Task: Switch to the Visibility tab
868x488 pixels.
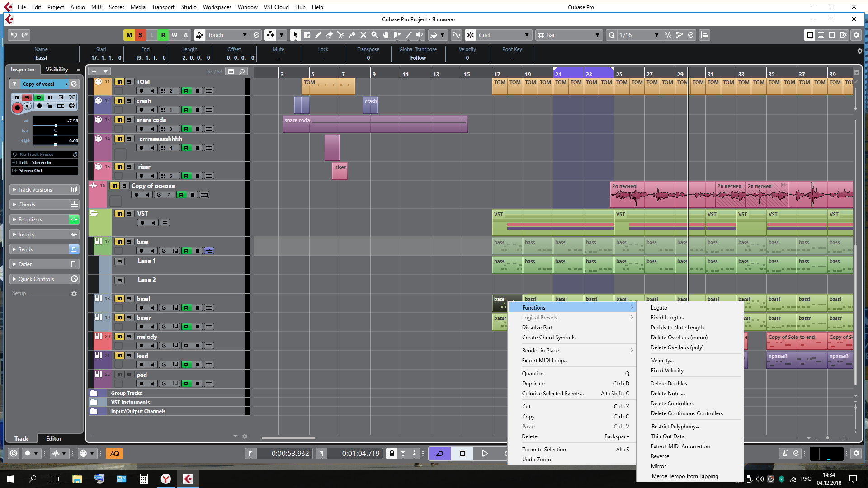Action: click(x=57, y=70)
